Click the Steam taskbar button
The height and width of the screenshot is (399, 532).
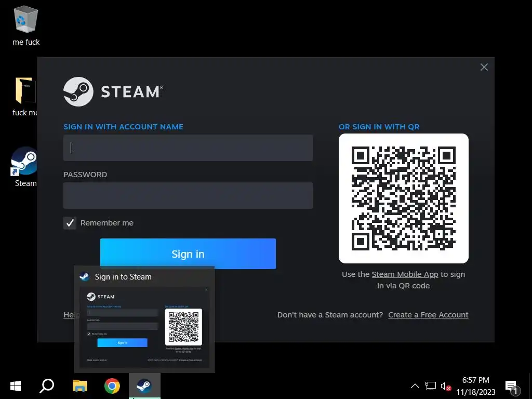pos(144,386)
